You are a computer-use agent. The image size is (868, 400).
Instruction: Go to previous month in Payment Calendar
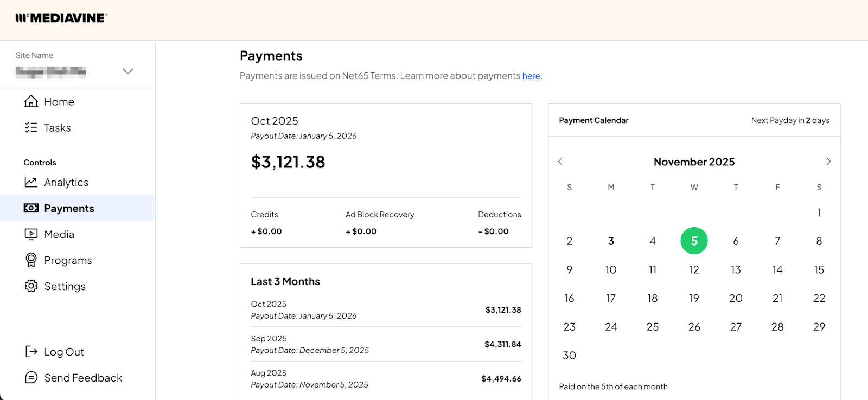tap(560, 162)
